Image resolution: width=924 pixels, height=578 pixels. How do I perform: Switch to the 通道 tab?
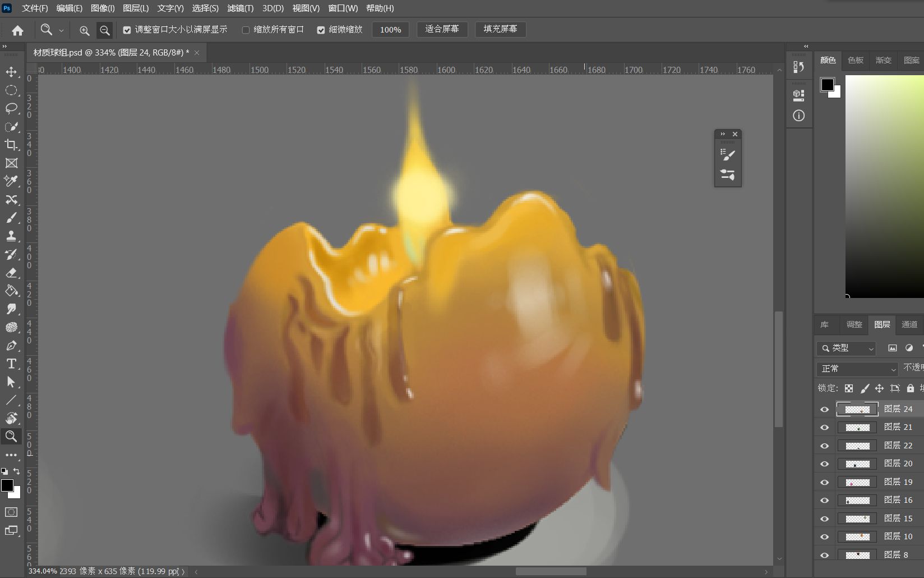click(909, 324)
